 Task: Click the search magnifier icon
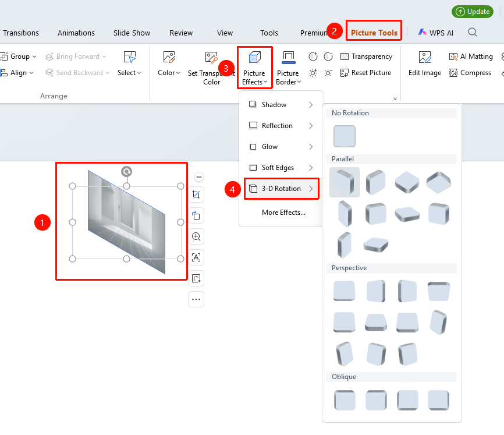473,32
